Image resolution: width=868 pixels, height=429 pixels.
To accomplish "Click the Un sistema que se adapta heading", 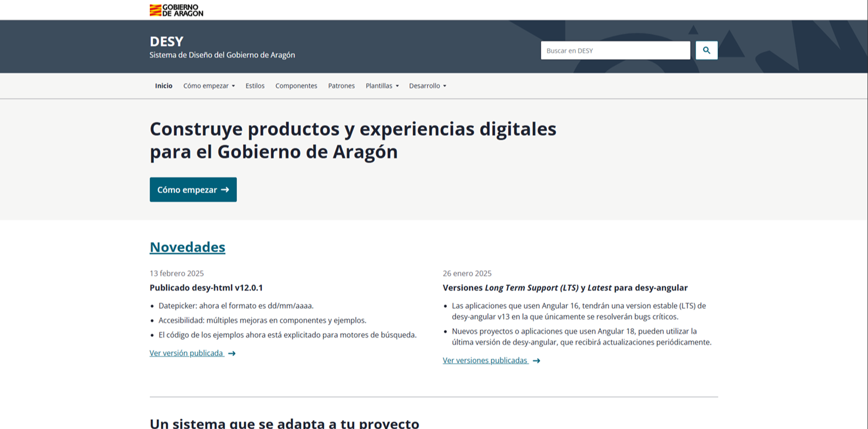I will coord(284,423).
